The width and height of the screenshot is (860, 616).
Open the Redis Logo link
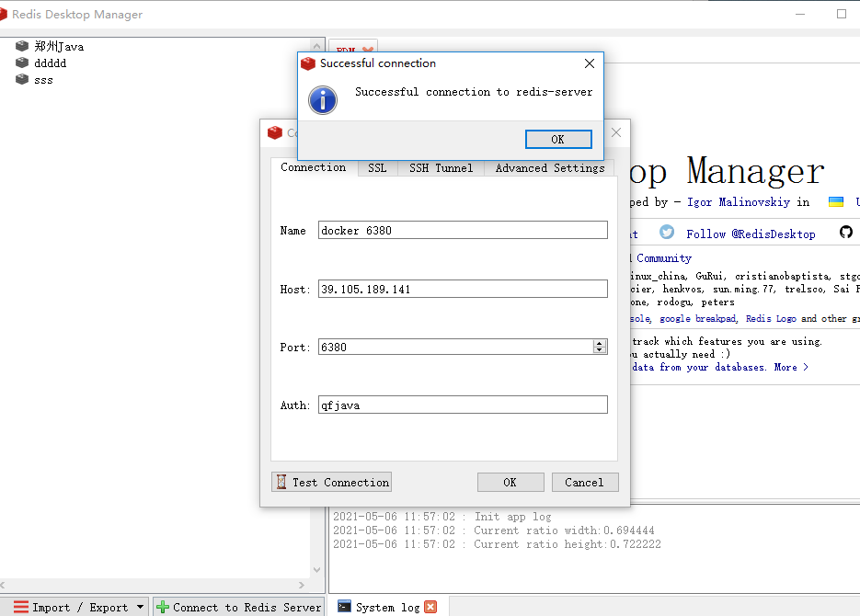tap(771, 318)
